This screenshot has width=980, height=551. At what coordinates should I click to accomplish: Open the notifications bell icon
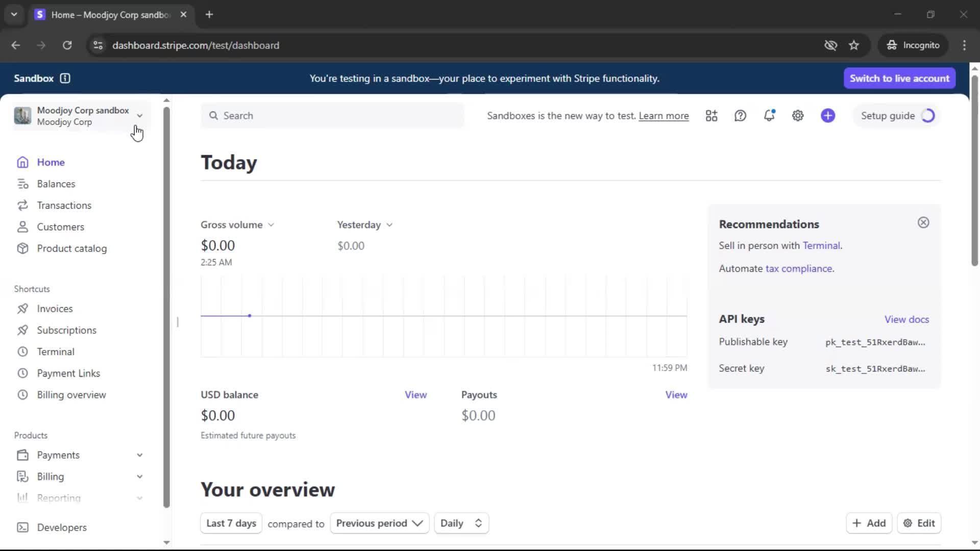click(x=769, y=116)
